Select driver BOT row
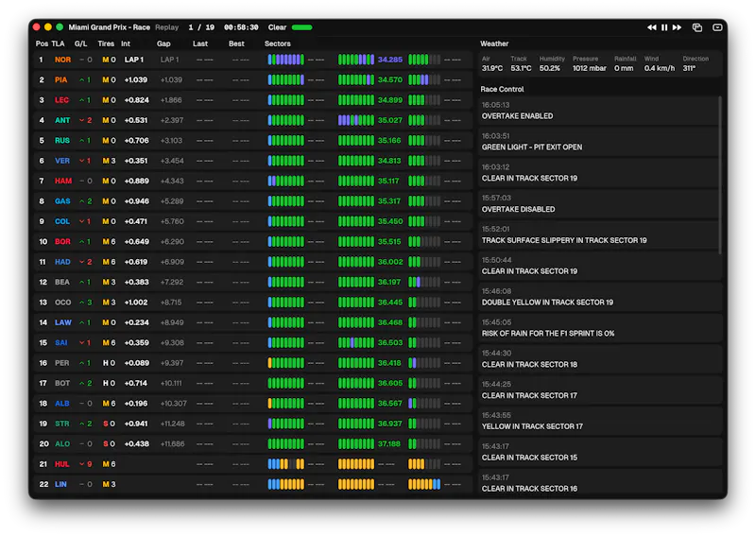This screenshot has width=756, height=537. pos(252,384)
